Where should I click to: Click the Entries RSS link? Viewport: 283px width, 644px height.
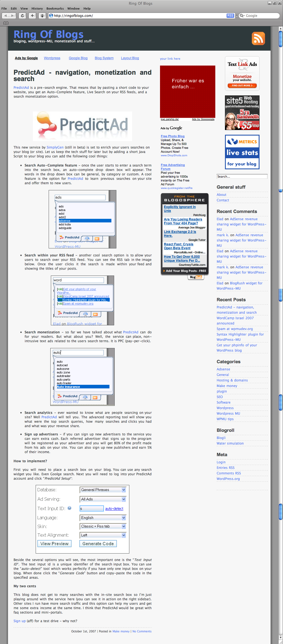pyautogui.click(x=226, y=468)
